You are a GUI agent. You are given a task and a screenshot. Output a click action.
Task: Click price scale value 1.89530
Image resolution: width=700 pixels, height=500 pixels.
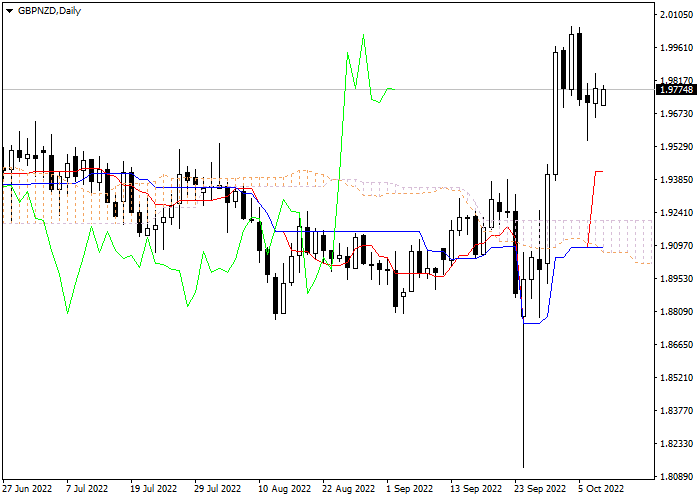pyautogui.click(x=677, y=279)
